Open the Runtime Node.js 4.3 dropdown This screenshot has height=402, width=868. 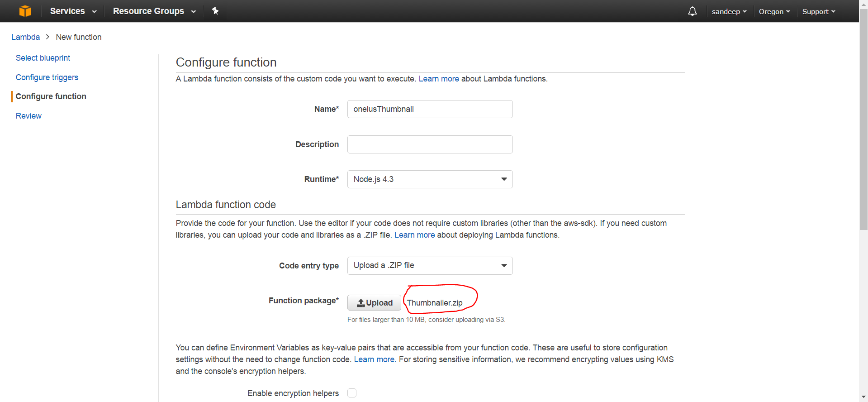[430, 179]
